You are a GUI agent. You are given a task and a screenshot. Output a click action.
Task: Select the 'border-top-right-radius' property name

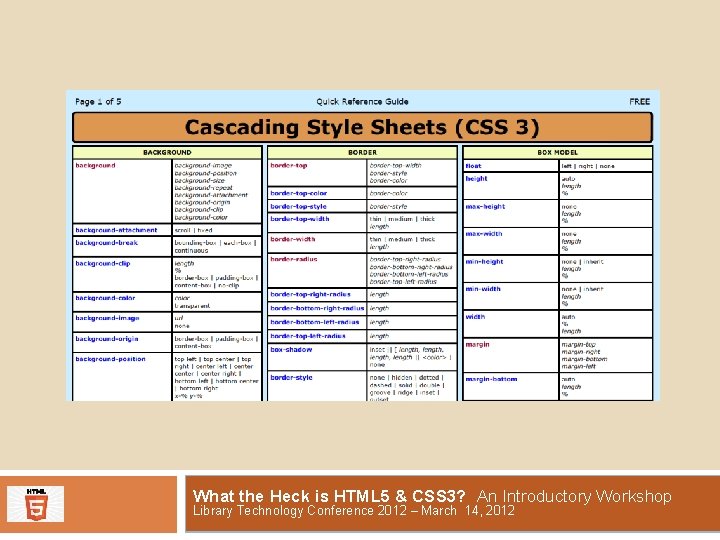pyautogui.click(x=310, y=294)
